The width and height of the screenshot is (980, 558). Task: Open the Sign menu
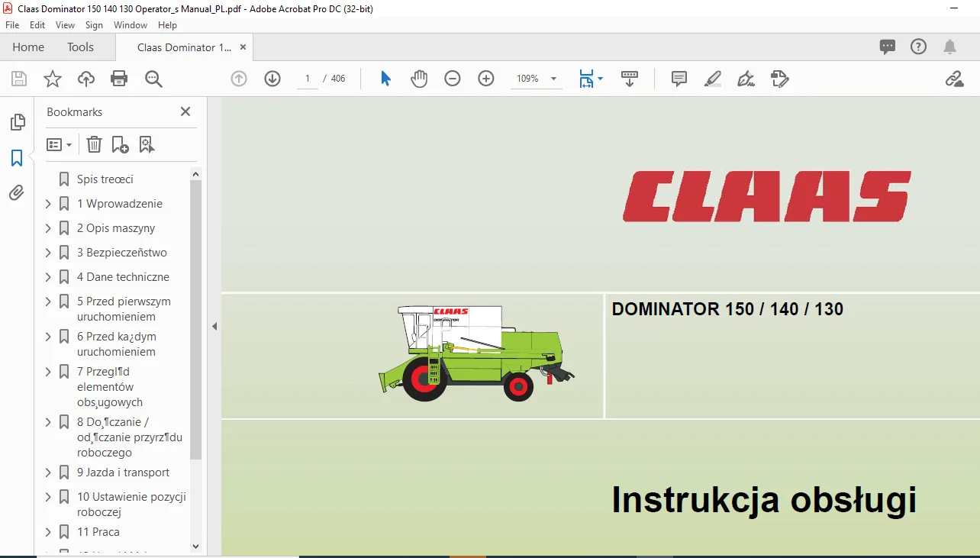[x=94, y=25]
